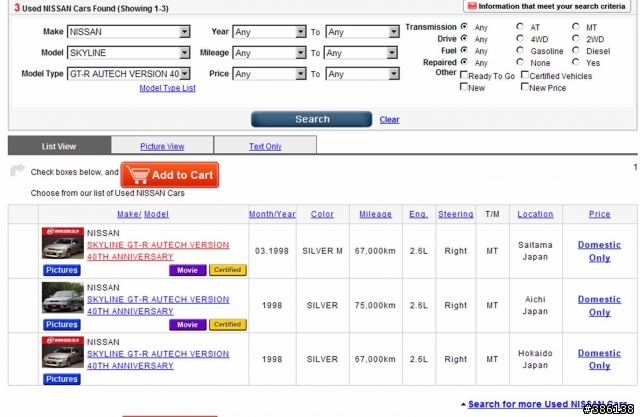Click Movie badge for Saitama car
This screenshot has height=417, width=640.
tap(188, 270)
